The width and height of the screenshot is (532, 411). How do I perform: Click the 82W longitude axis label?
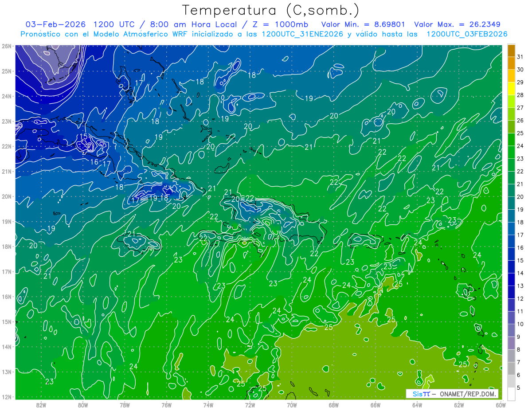click(41, 404)
